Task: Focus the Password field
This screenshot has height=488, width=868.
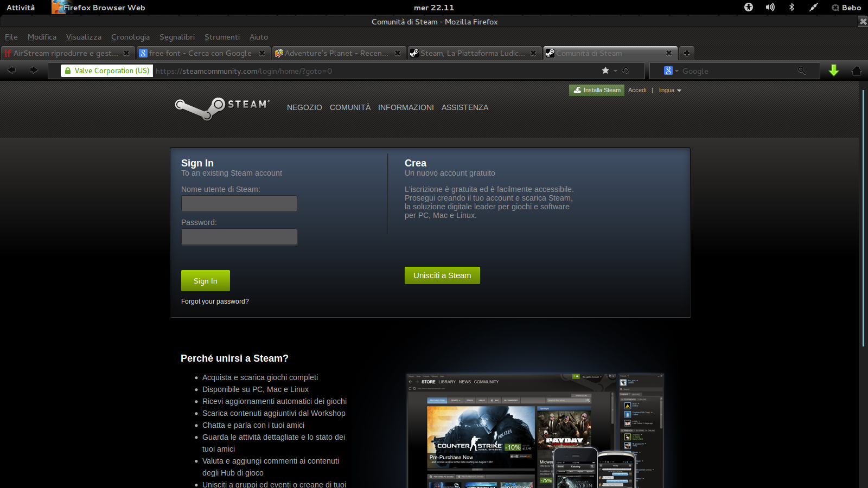Action: pyautogui.click(x=239, y=237)
